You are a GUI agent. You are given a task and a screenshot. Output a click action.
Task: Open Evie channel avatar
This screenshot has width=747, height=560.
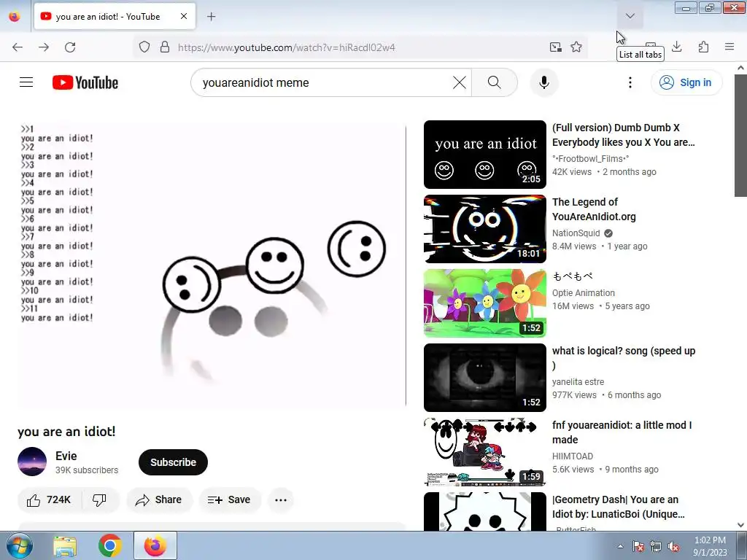tap(32, 462)
